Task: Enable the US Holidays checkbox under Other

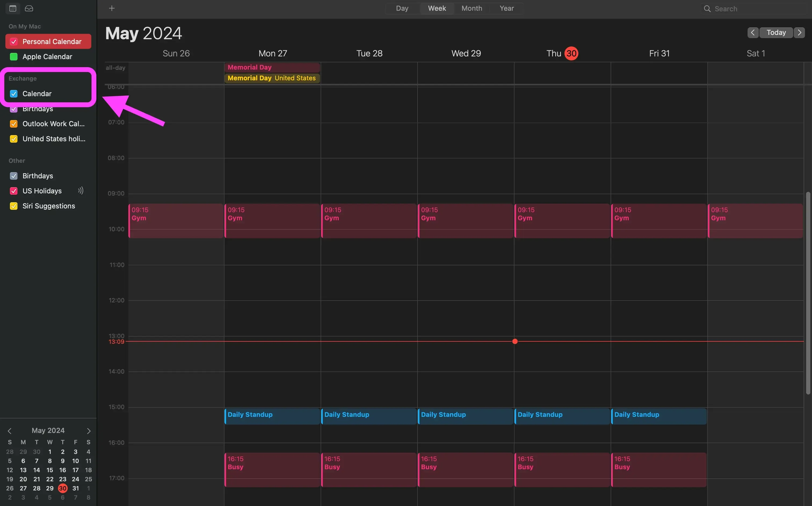Action: click(14, 191)
